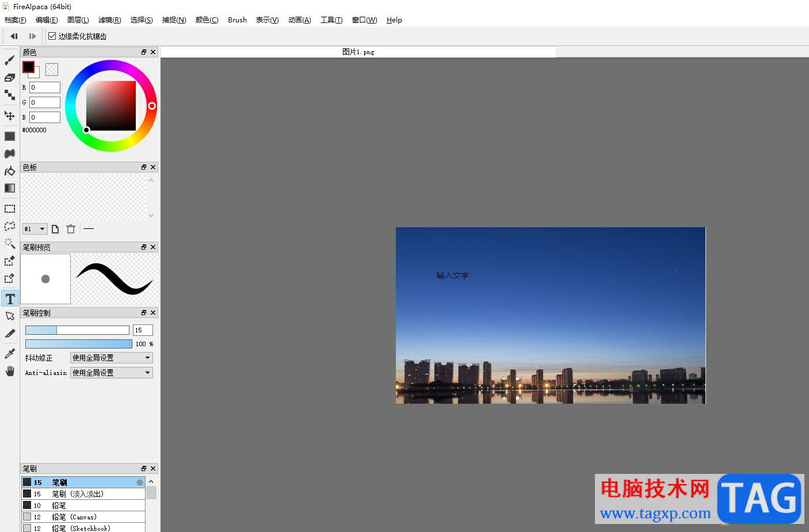The width and height of the screenshot is (809, 532).
Task: Select the 铅笔 size 10 brush
Action: (x=83, y=506)
